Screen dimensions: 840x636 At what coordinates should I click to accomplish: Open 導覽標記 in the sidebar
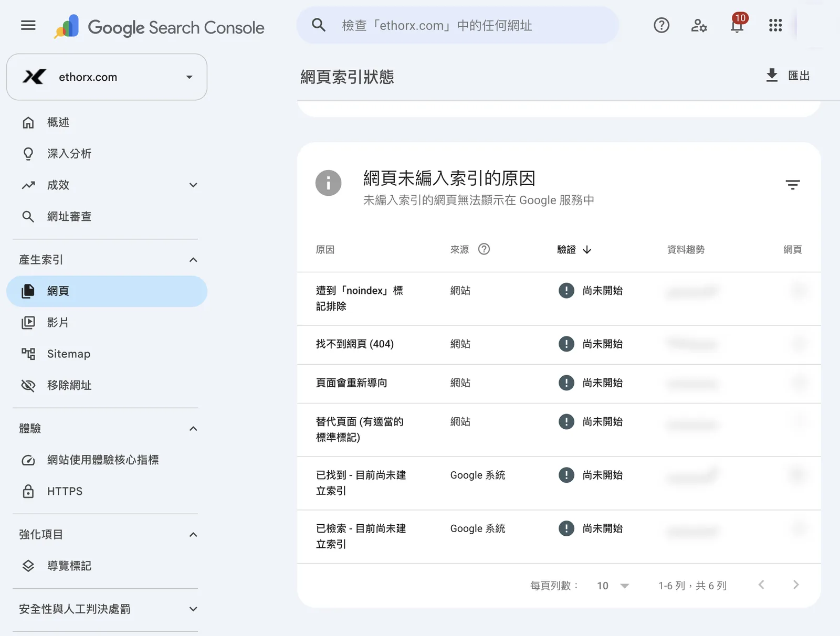pyautogui.click(x=107, y=566)
